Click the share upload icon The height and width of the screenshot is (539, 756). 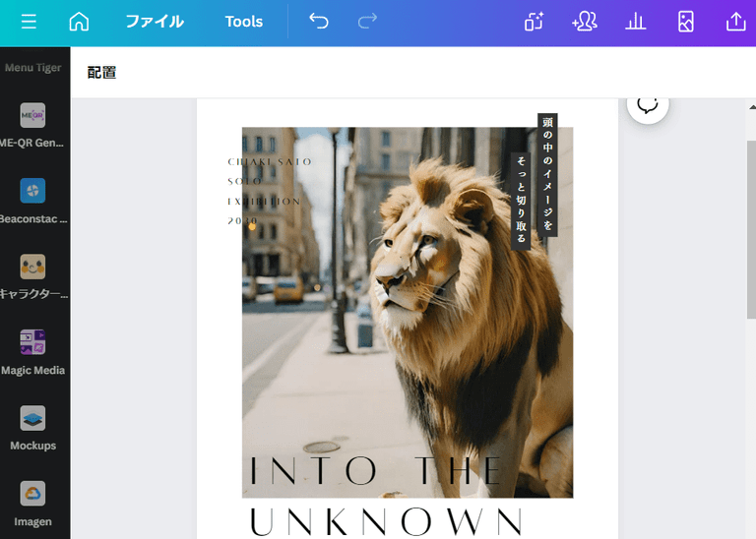[x=734, y=22]
